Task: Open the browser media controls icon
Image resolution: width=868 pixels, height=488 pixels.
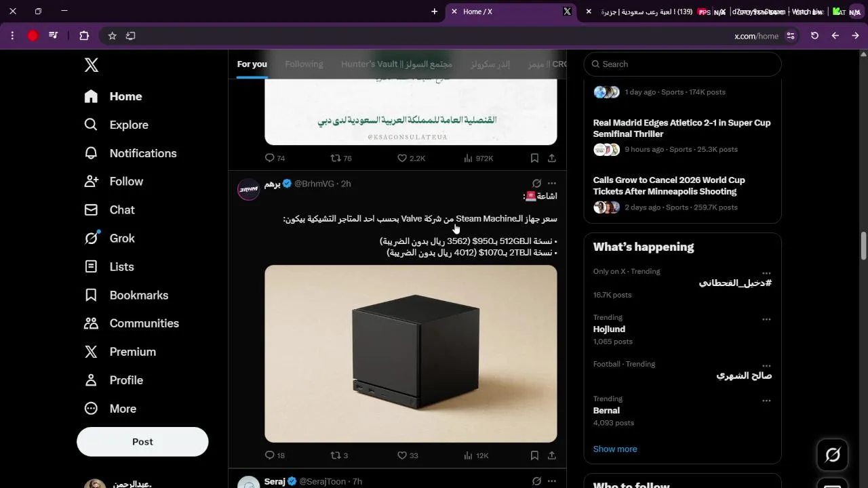Action: pos(53,36)
